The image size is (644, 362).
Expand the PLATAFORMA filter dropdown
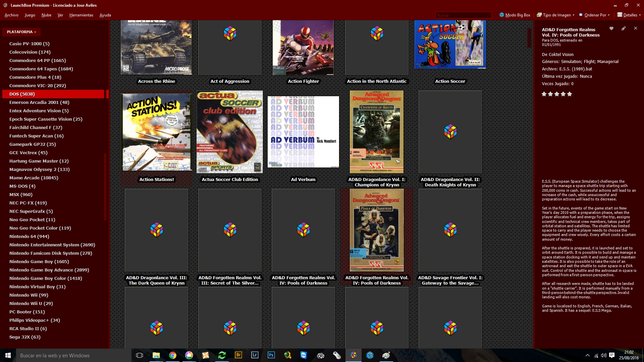click(21, 32)
